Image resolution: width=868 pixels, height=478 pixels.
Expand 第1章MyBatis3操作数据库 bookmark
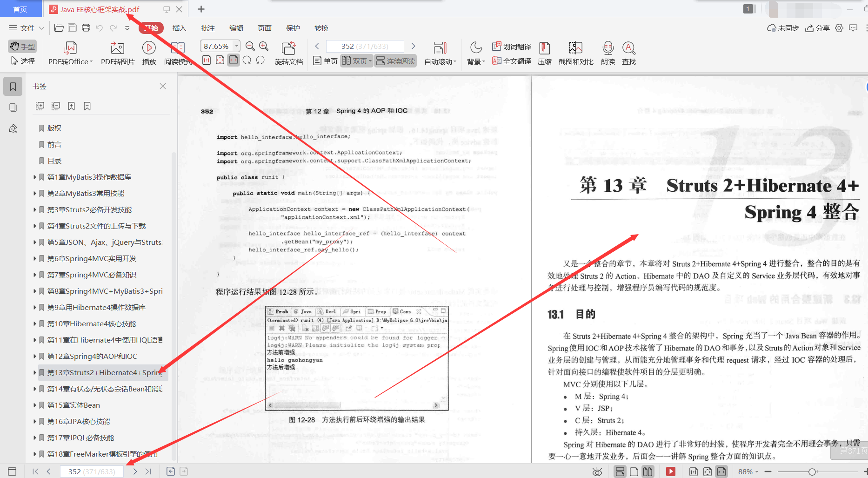coord(35,177)
